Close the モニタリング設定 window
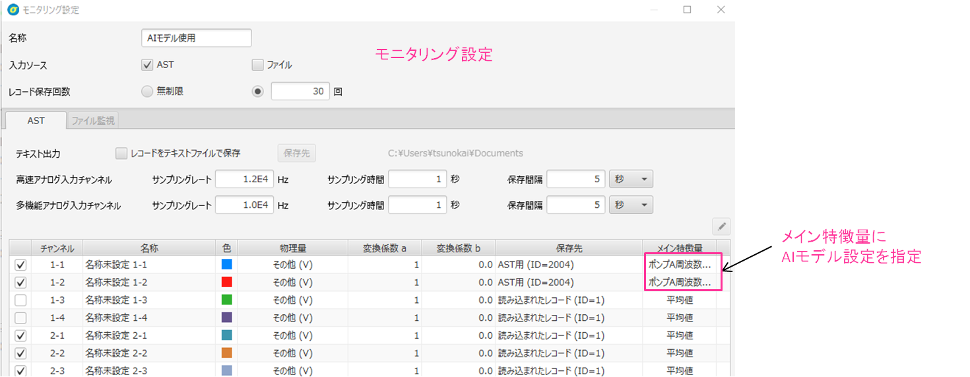 720,10
